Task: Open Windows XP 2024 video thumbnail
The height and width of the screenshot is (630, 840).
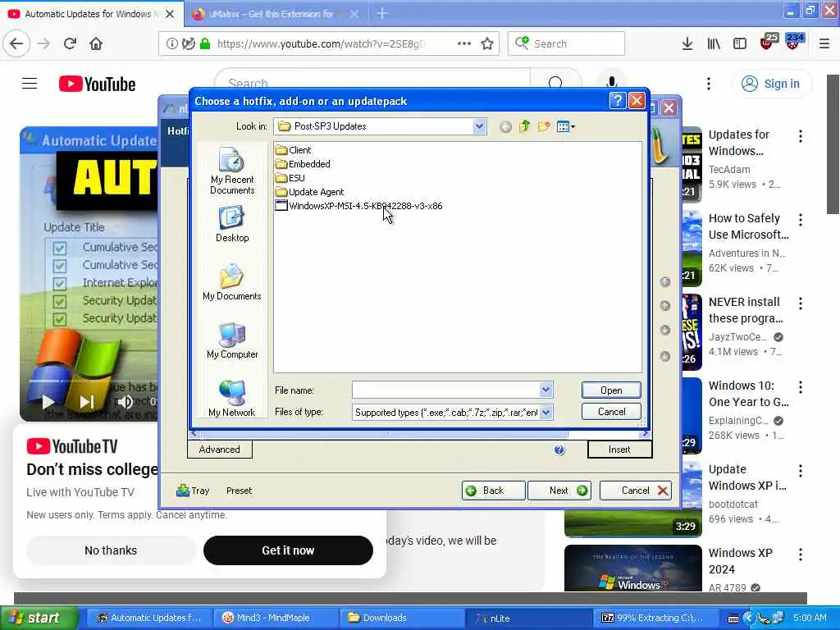Action: tap(632, 568)
